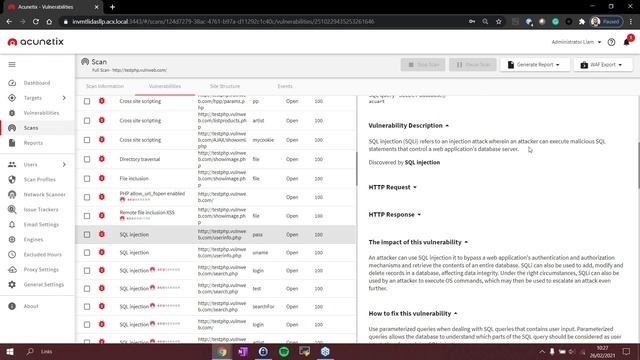Select the Directory traversal vulnerability row
This screenshot has height=360, width=640.
[x=216, y=159]
